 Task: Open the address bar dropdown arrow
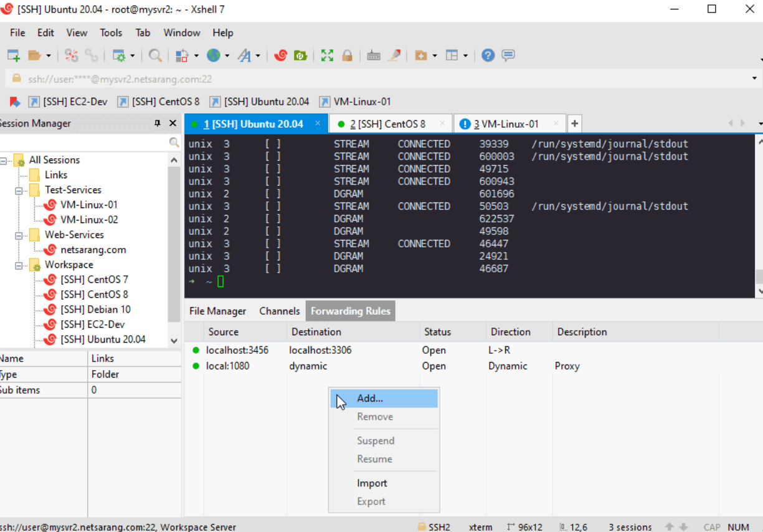754,79
